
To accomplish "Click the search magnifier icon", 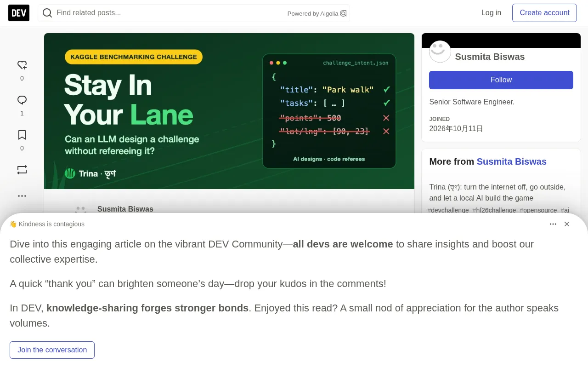I will [47, 13].
